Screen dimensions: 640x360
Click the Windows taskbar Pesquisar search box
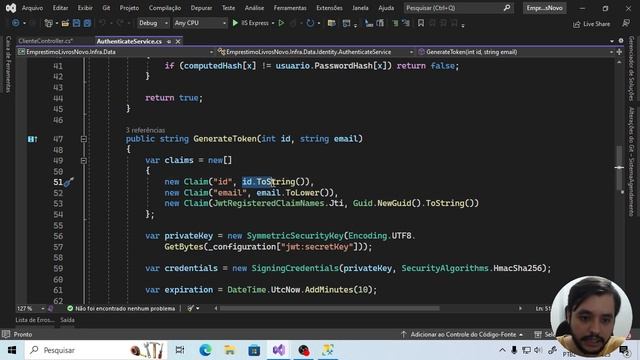(x=96, y=350)
